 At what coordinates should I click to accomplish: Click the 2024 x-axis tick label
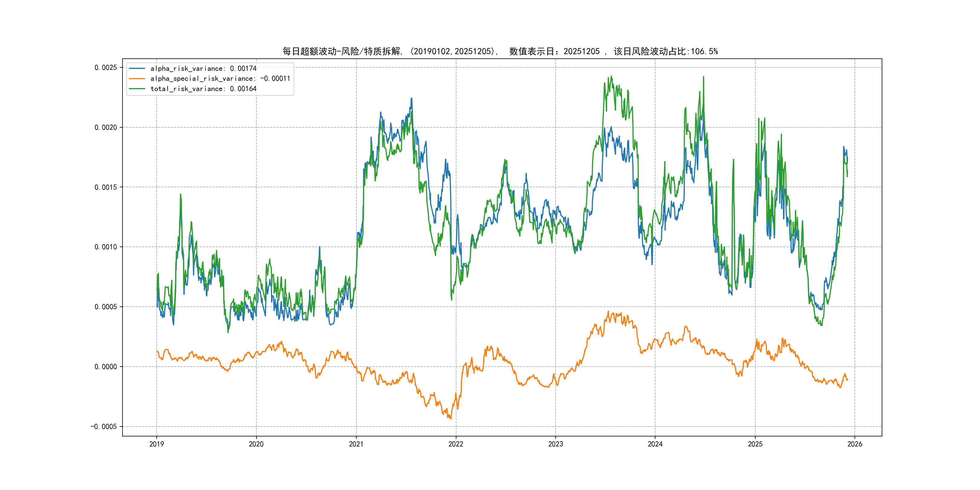[x=655, y=444]
